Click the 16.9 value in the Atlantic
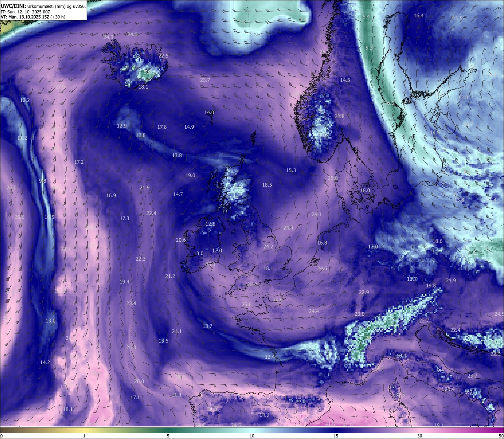 pos(111,196)
